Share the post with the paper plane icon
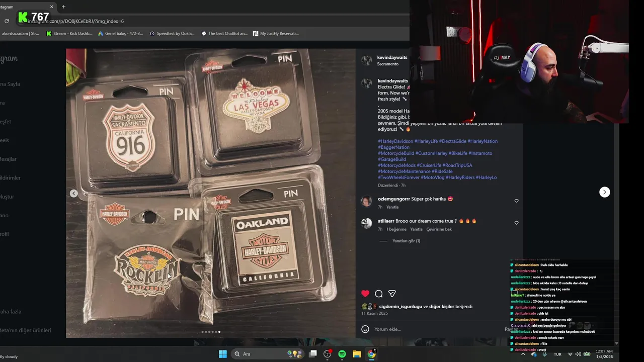This screenshot has width=644, height=362. (x=392, y=294)
